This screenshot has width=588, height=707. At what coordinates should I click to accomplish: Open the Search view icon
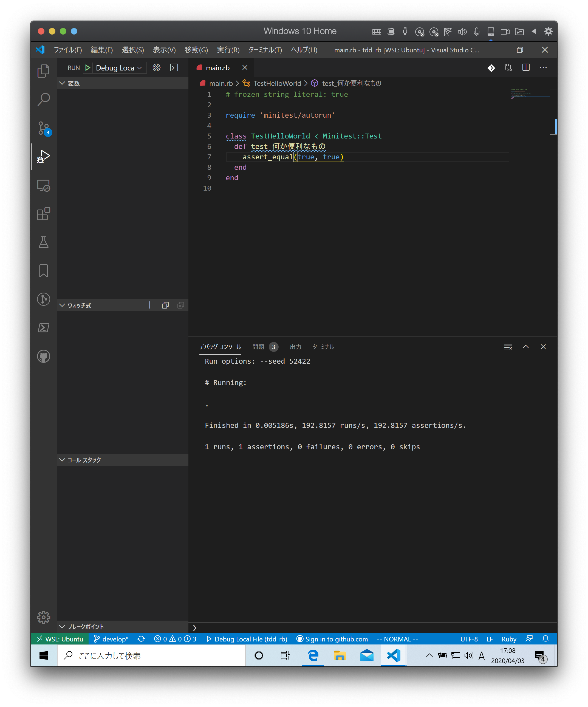click(43, 99)
